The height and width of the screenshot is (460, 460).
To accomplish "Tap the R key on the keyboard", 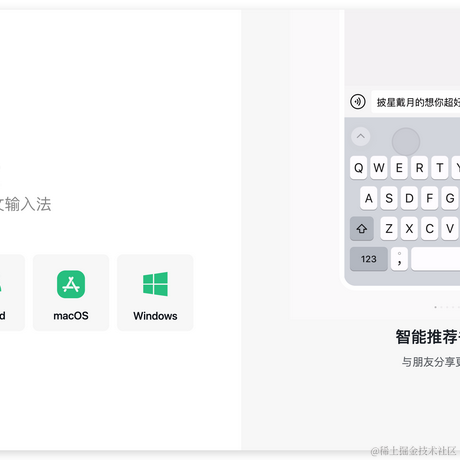I will tap(420, 168).
